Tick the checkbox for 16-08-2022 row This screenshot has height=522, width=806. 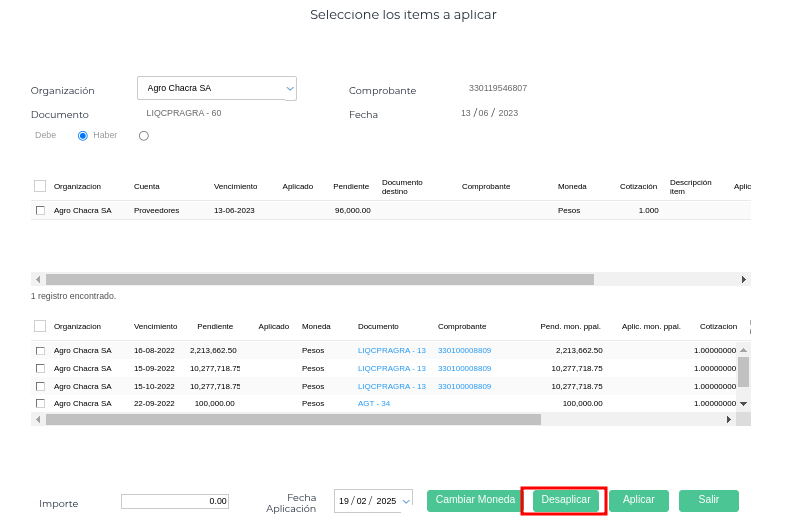tap(40, 351)
